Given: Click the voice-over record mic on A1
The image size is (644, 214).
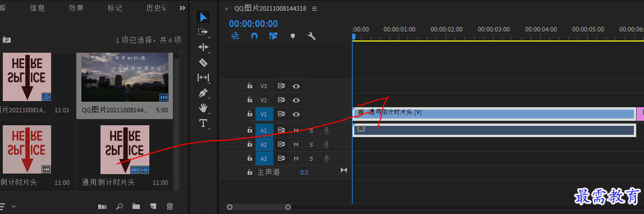Looking at the screenshot, I should pos(327,131).
